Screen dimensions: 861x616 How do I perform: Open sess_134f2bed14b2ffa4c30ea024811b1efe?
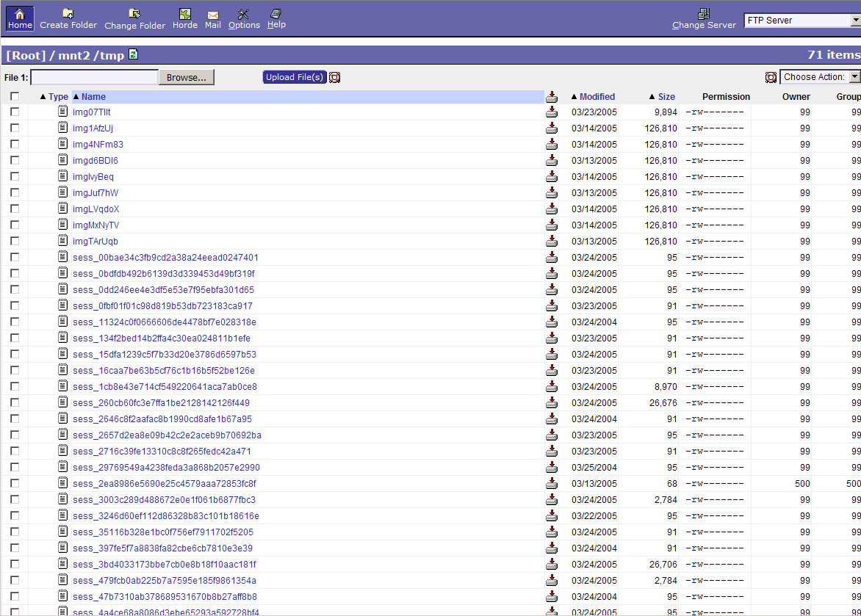coord(162,338)
